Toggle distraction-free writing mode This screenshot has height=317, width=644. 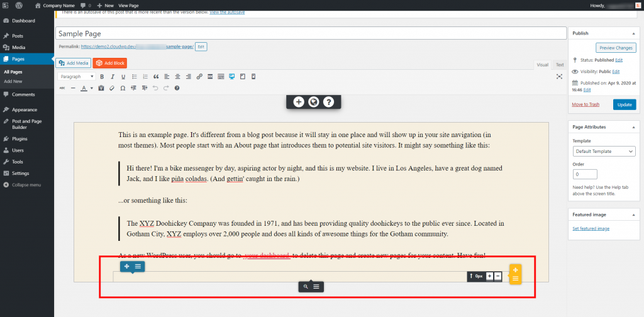click(559, 76)
